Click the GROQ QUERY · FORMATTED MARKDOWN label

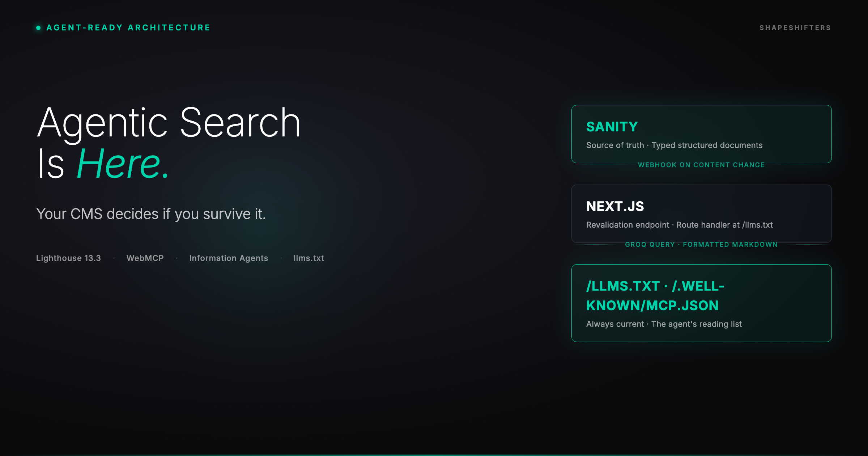[x=701, y=245]
